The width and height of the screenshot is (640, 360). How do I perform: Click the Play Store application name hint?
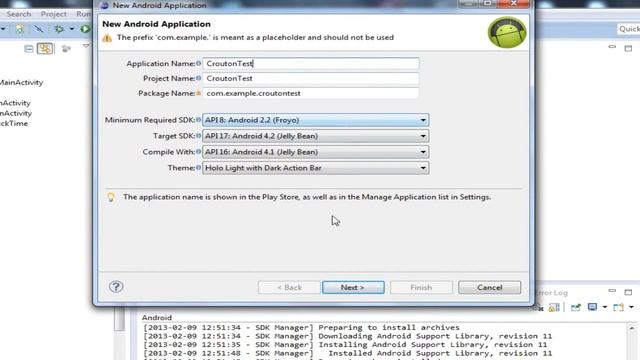point(307,197)
